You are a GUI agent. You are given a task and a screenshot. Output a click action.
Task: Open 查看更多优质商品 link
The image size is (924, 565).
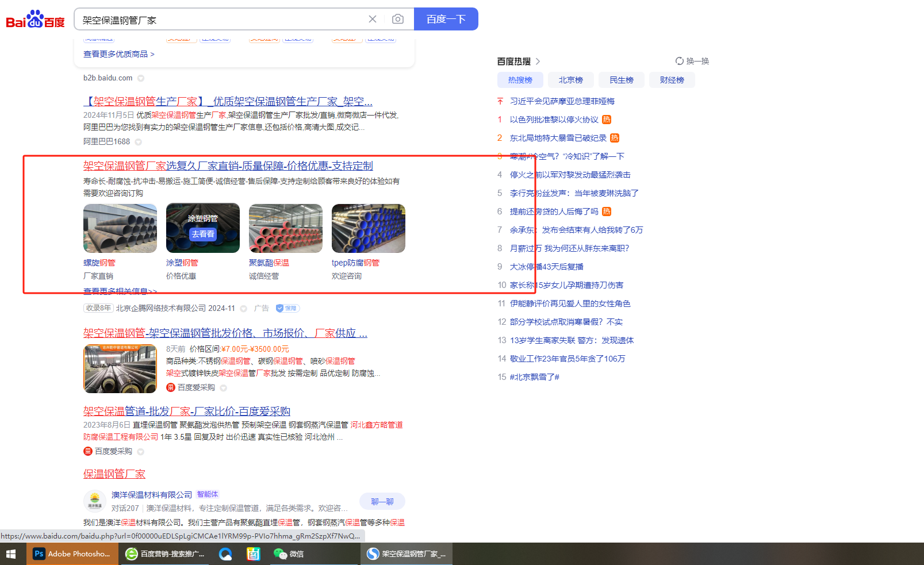pos(119,54)
